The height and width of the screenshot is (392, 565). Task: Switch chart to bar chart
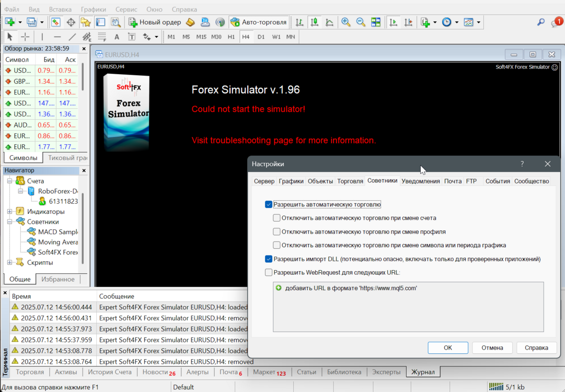299,22
